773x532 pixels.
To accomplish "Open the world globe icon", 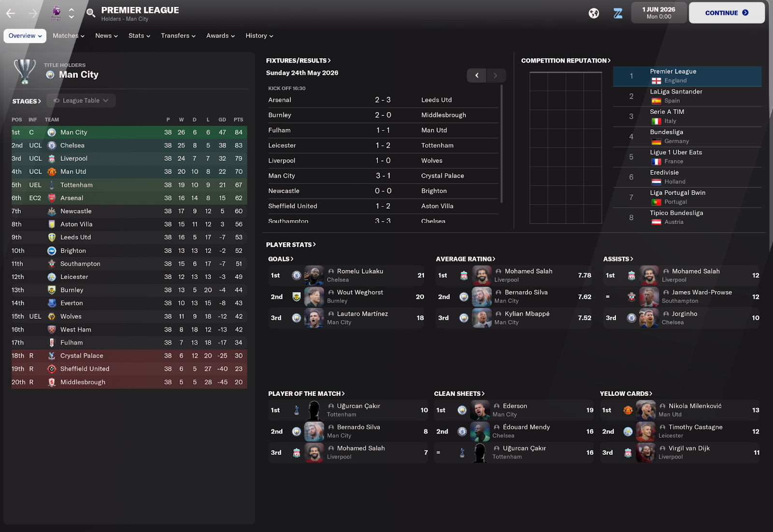I will (x=594, y=13).
